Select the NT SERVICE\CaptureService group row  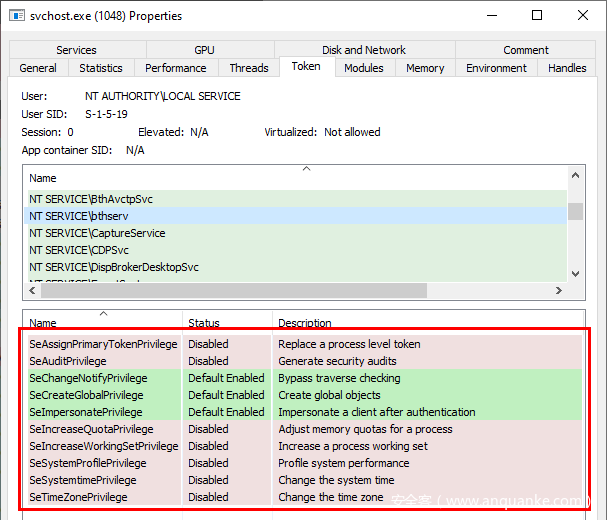pyautogui.click(x=97, y=233)
